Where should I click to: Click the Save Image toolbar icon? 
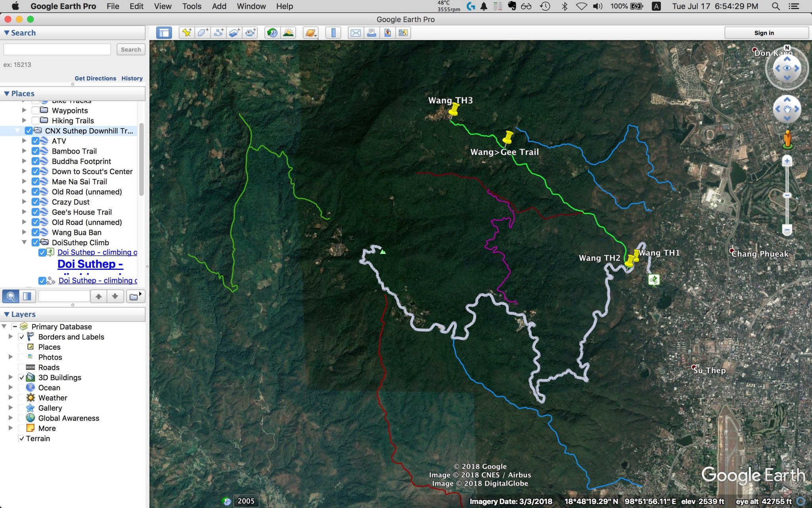tap(387, 33)
